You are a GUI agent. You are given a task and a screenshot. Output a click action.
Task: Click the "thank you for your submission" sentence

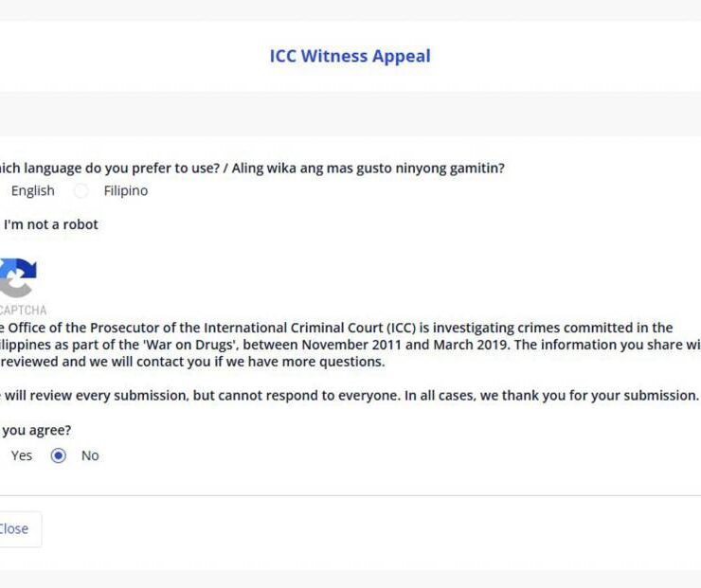[599, 396]
